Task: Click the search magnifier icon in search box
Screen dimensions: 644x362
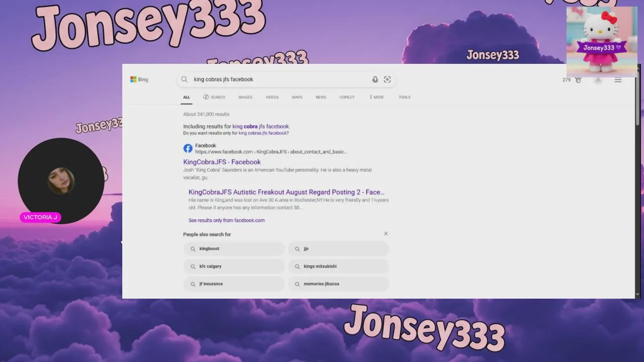Action: pos(185,79)
